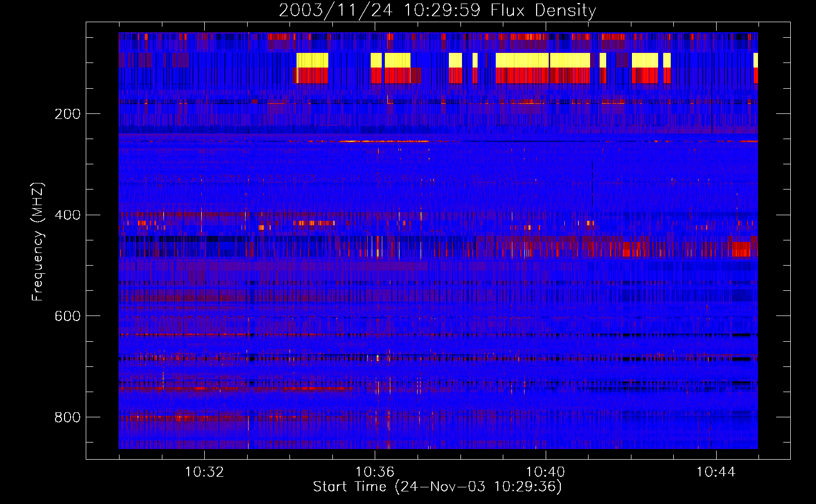Click the 400 frequency tick label
Screen dimensions: 816x504
click(68, 215)
